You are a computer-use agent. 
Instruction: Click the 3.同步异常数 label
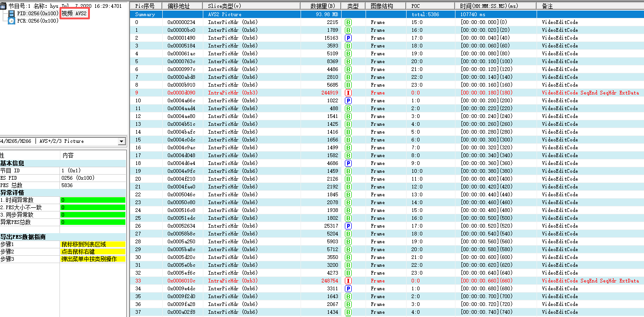coord(17,215)
